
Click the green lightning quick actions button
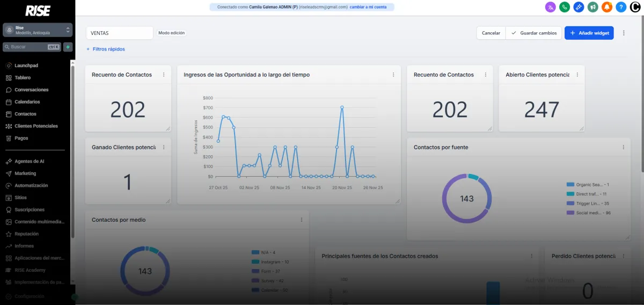[x=68, y=47]
